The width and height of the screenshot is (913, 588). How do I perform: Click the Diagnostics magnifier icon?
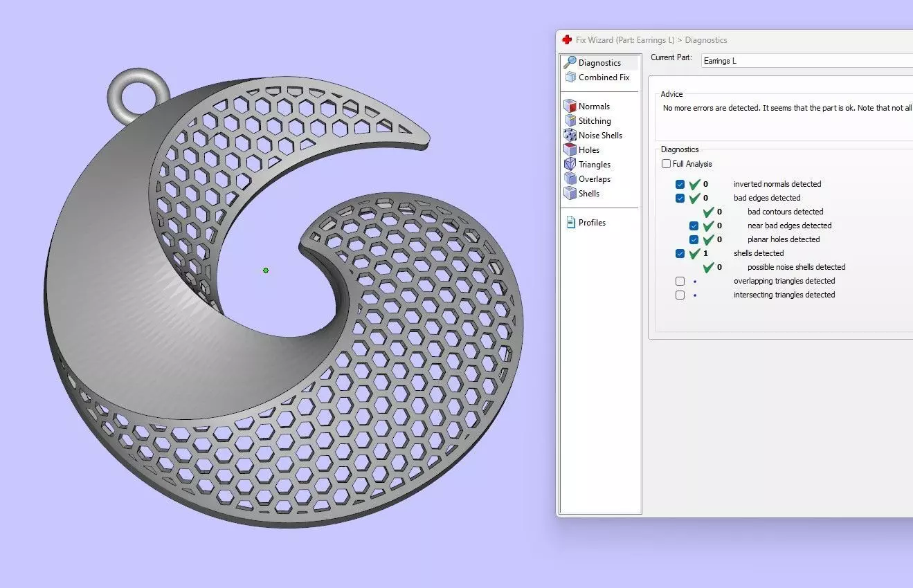tap(570, 63)
